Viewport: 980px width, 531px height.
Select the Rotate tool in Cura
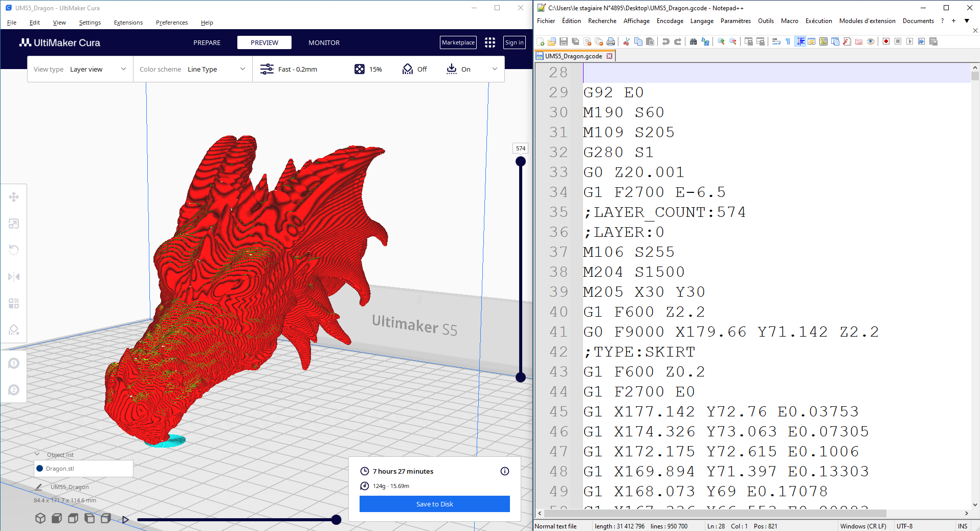14,250
